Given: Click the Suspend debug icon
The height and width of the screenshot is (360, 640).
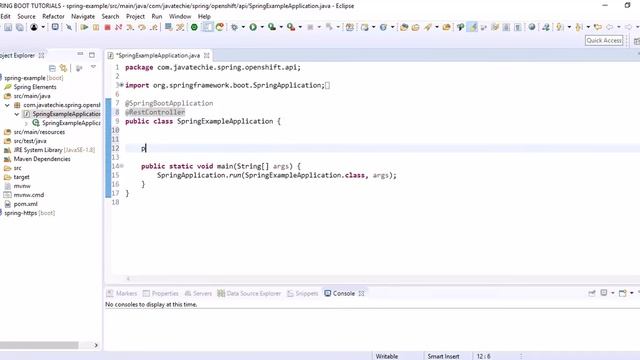Looking at the screenshot, I should pyautogui.click(x=96, y=27).
